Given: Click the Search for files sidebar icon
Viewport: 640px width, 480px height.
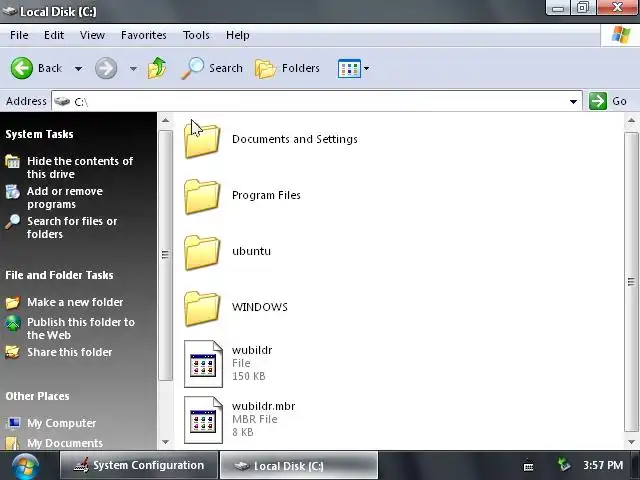Looking at the screenshot, I should (13, 222).
